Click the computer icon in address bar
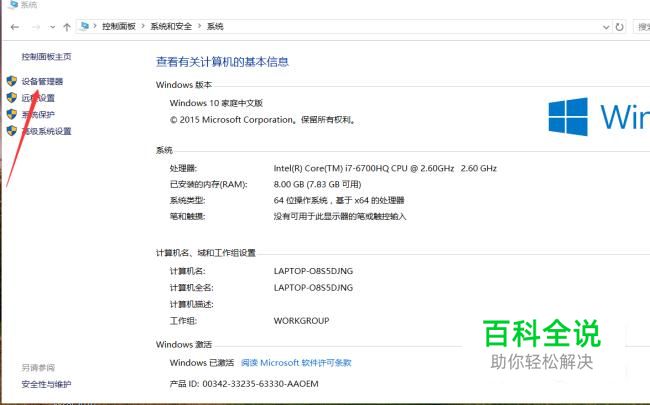Viewport: 650px width, 405px height. pos(85,26)
